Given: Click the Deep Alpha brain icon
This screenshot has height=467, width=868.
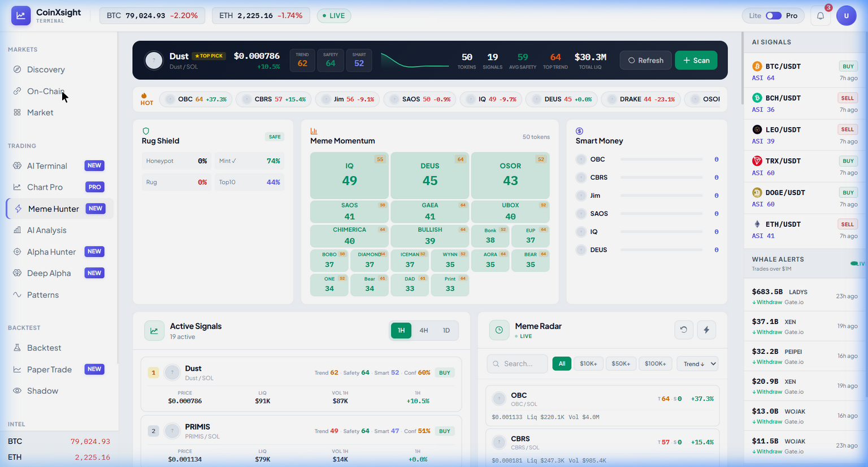Looking at the screenshot, I should [x=17, y=273].
